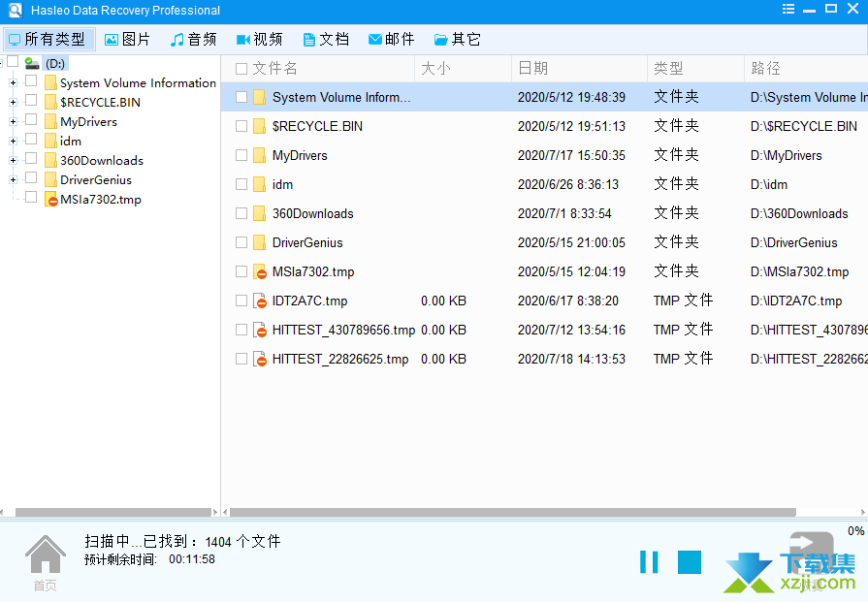The image size is (868, 602).
Task: Check the MyDrivers row checkbox in list
Action: pos(241,155)
